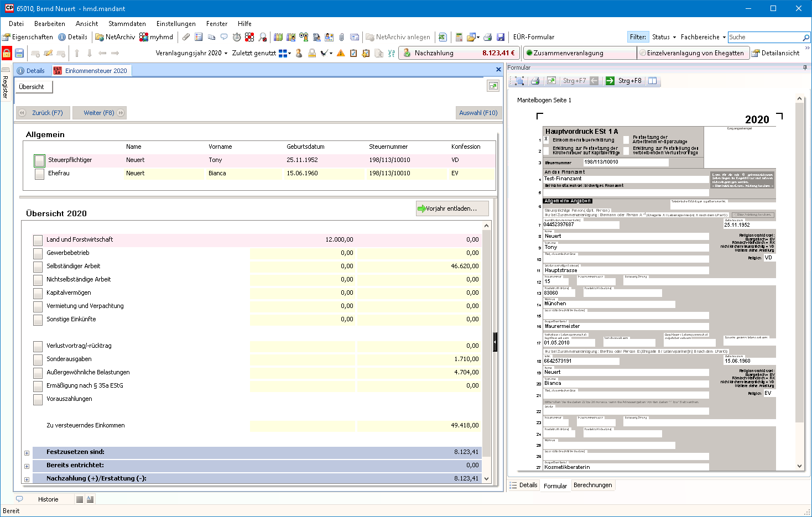Open the NetArchiv folder icon
The width and height of the screenshot is (812, 517).
(x=100, y=37)
